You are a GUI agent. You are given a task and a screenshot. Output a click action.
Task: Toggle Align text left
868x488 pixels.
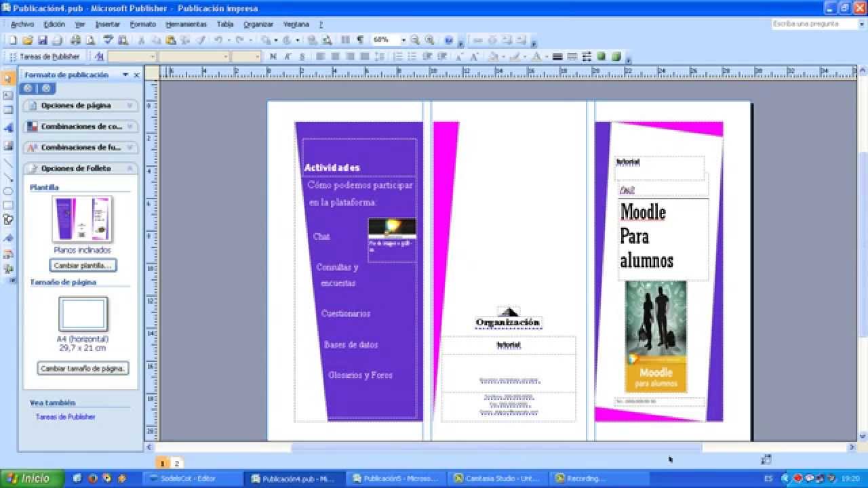321,56
